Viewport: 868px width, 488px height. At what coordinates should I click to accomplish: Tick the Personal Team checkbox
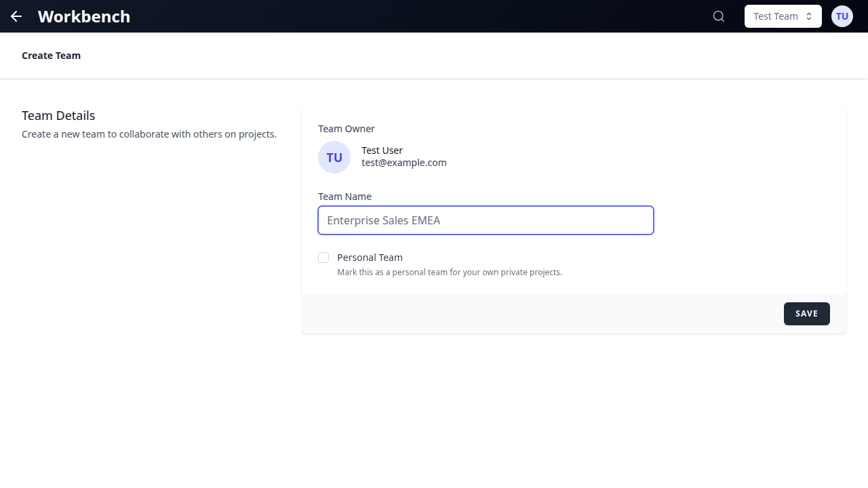(323, 258)
